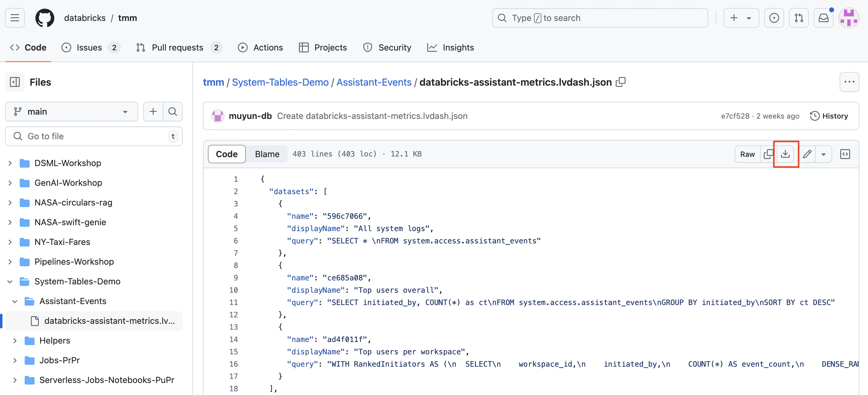Expand the Pipelines-Workshop folder
Image resolution: width=868 pixels, height=395 pixels.
point(10,262)
